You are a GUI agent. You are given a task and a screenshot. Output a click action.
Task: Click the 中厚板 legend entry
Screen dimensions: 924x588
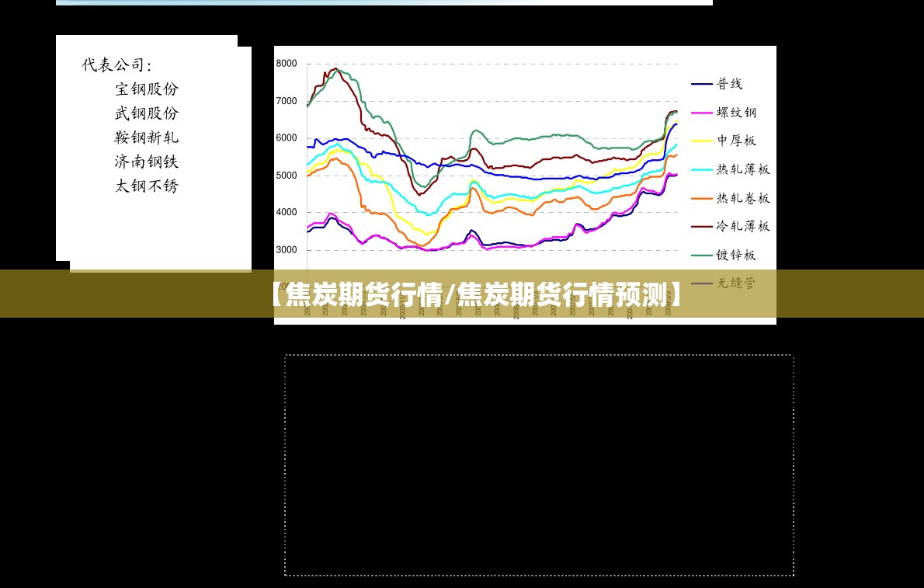tap(724, 141)
